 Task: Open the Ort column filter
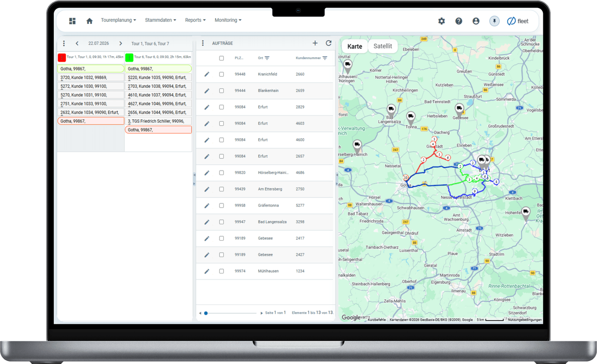pyautogui.click(x=267, y=58)
